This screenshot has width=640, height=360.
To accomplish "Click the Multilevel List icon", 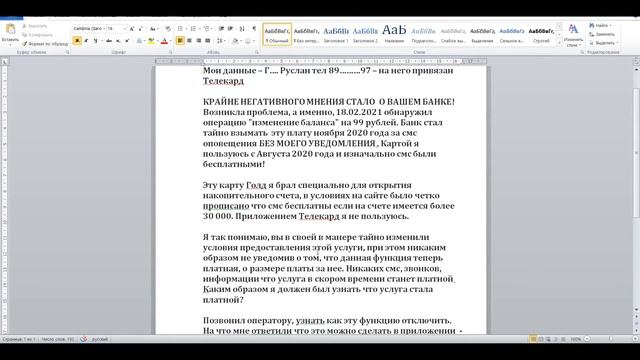I will click(207, 29).
